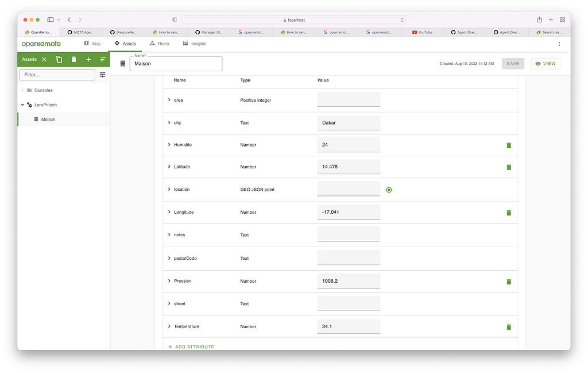Click the ADD ATTRIBUTE link
The width and height of the screenshot is (588, 373).
pyautogui.click(x=191, y=347)
